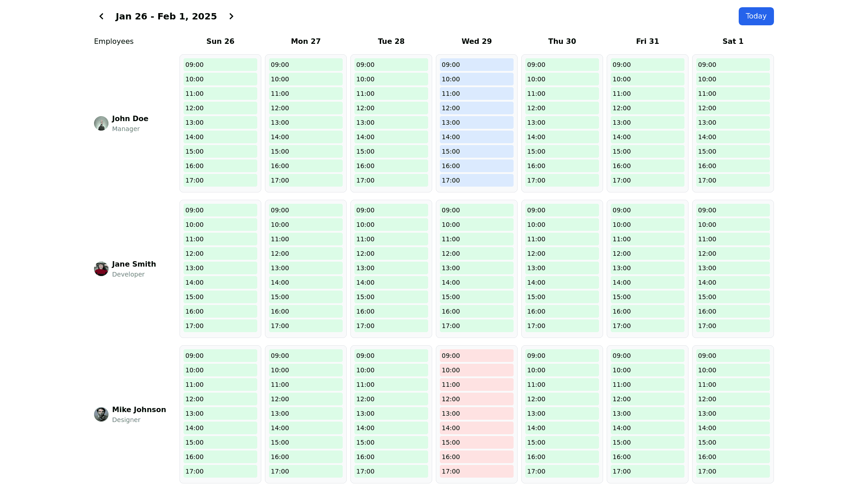Click the Today button
This screenshot has width=868, height=488.
tap(756, 16)
